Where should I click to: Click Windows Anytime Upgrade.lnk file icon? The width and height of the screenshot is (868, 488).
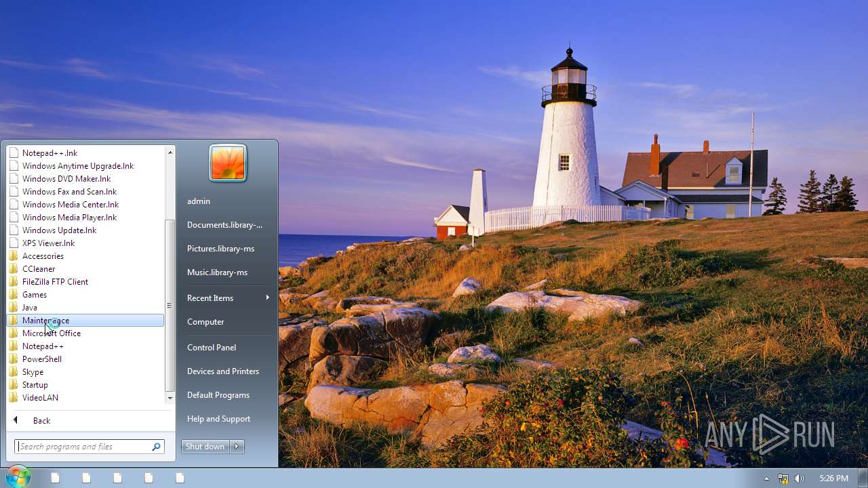click(14, 166)
